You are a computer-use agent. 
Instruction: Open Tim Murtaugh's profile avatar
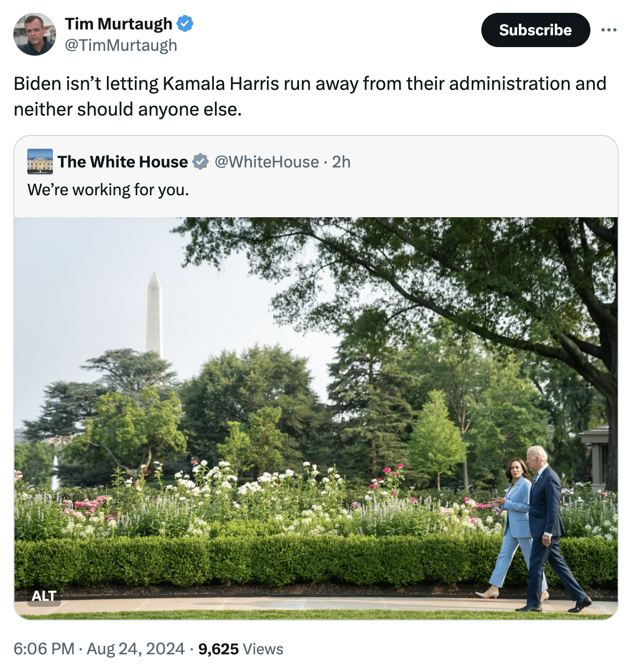click(x=35, y=35)
